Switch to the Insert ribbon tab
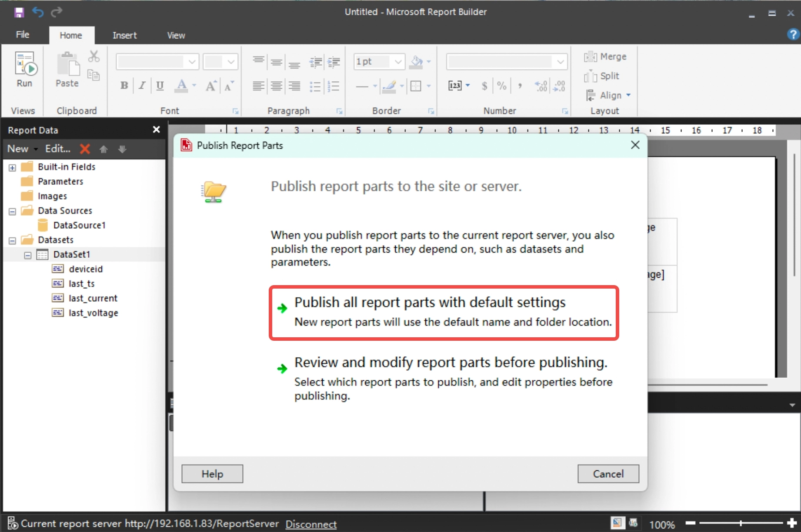The image size is (801, 532). point(124,35)
